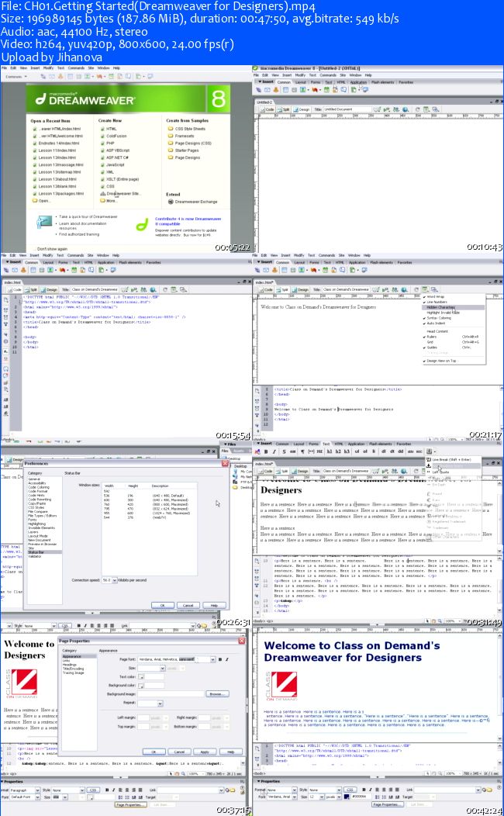The width and height of the screenshot is (504, 816).
Task: Click the Title field showing Untitled Document
Action: 347,110
